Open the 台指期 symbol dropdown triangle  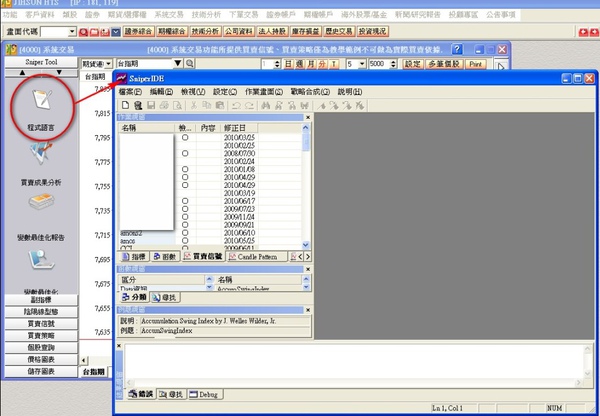point(178,64)
